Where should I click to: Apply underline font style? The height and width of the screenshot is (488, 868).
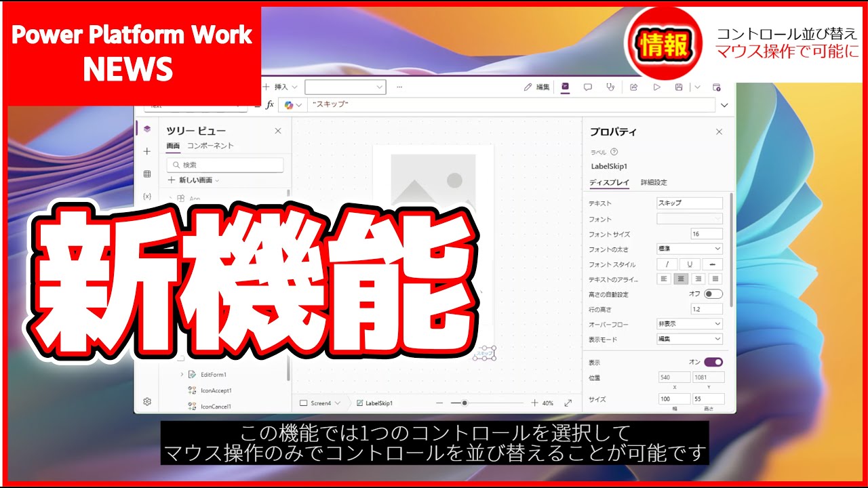pyautogui.click(x=690, y=264)
